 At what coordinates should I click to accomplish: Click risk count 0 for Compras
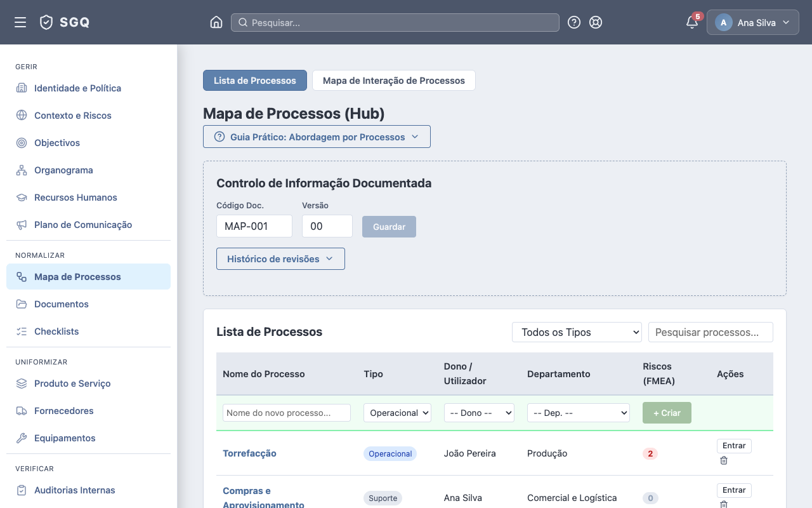650,498
